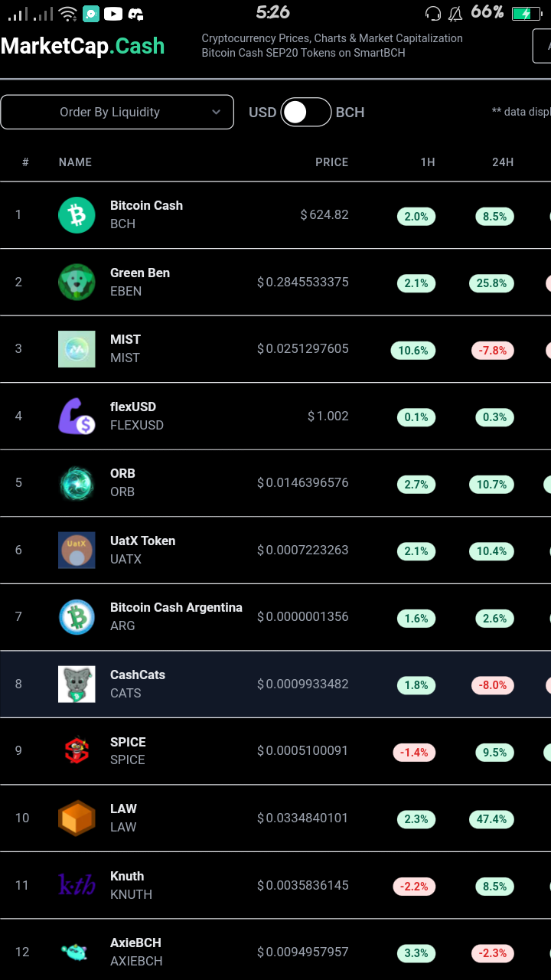551x980 pixels.
Task: Sort by the PRICE column header
Action: point(332,162)
